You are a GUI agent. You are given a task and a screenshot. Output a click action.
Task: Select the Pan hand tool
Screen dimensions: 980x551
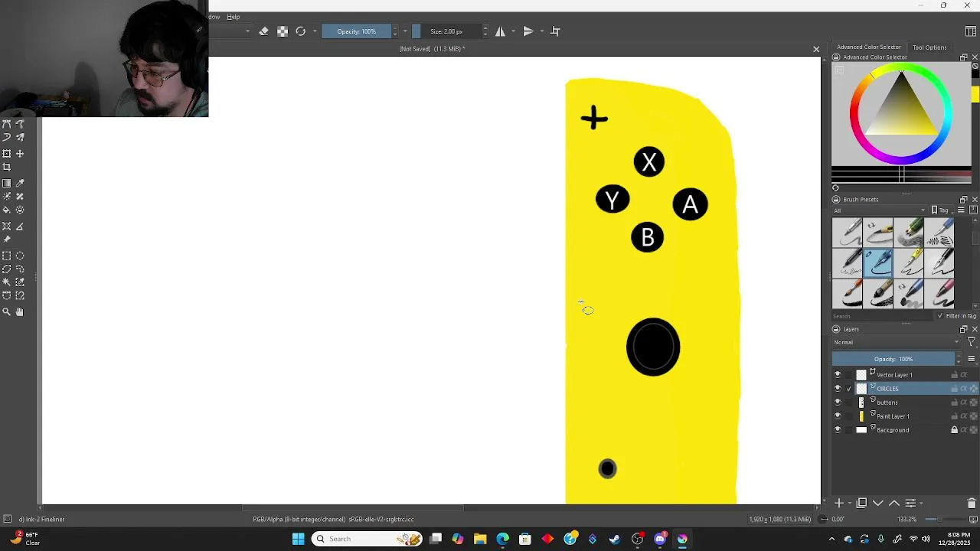click(x=20, y=312)
